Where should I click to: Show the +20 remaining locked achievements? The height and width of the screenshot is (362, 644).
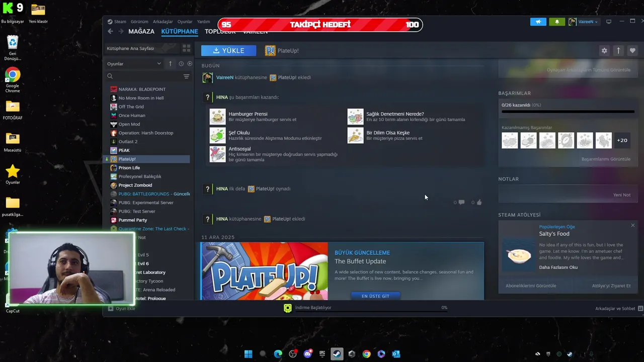[622, 140]
